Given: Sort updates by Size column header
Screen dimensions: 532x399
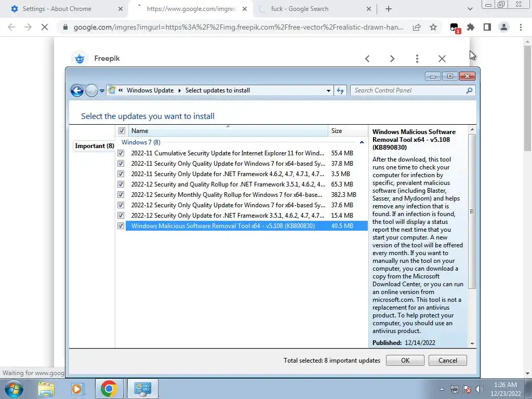Looking at the screenshot, I should click(348, 130).
